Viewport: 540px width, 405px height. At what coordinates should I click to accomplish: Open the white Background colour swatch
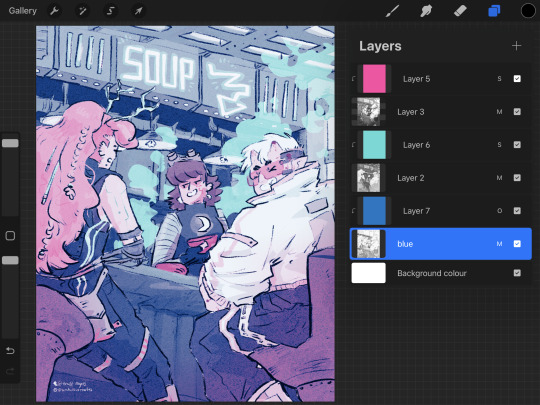coord(368,273)
